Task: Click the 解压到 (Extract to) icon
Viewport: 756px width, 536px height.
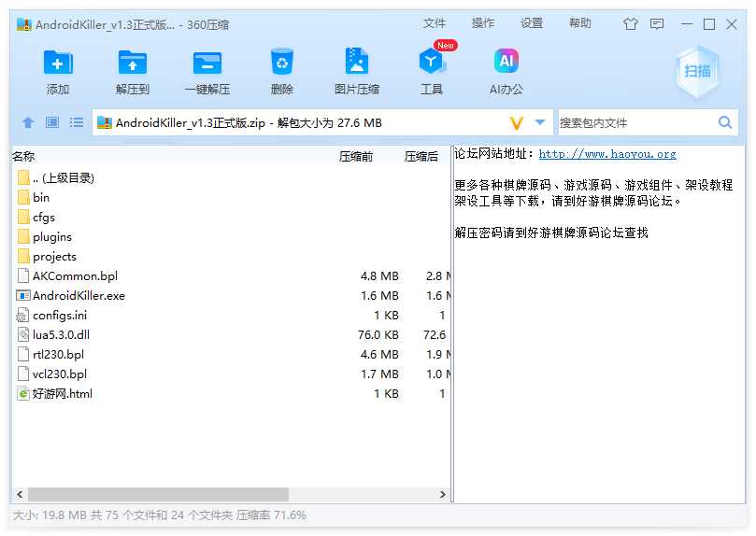Action: 133,63
